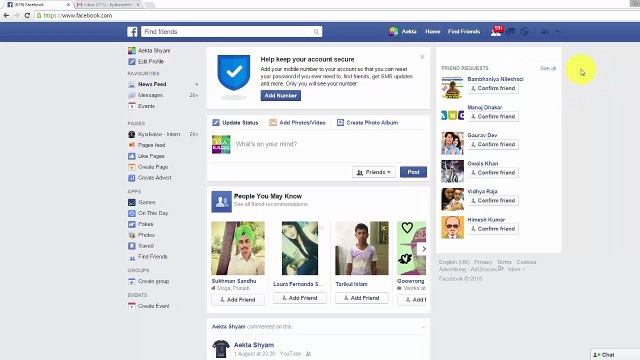Open Home in top navigation
The height and width of the screenshot is (360, 640).
tap(433, 31)
